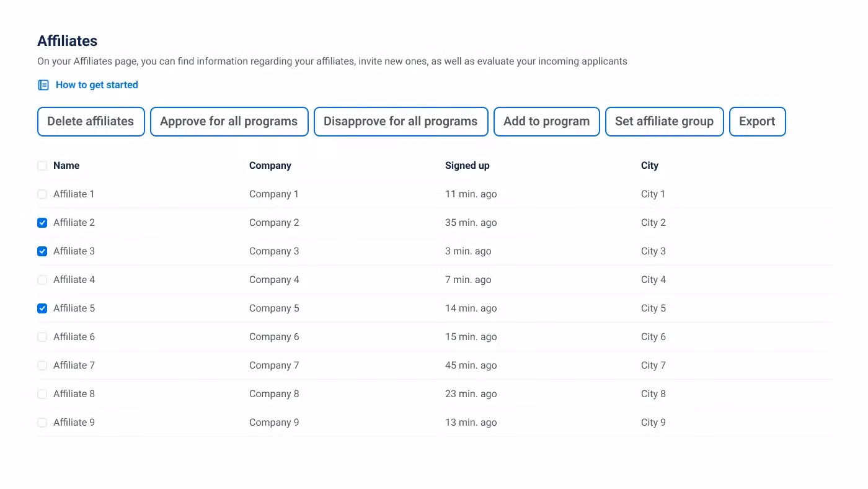
Task: Enable the Affiliate 7 checkbox
Action: click(42, 366)
